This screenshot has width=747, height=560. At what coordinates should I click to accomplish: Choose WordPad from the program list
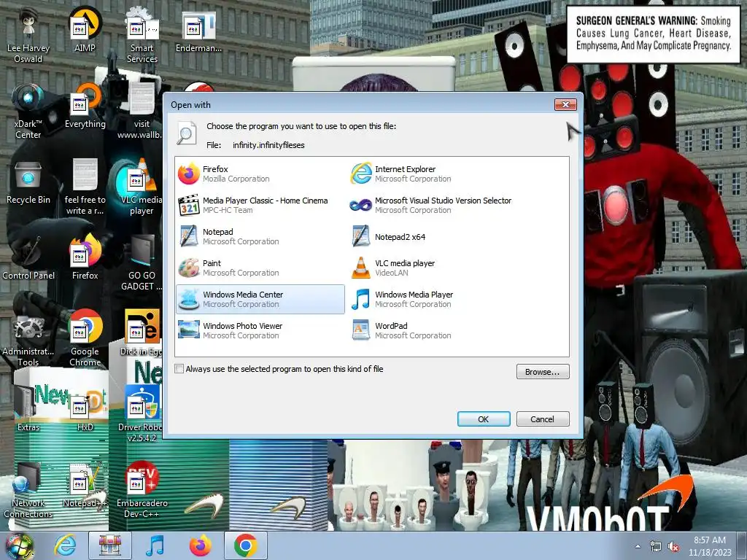[x=432, y=331]
